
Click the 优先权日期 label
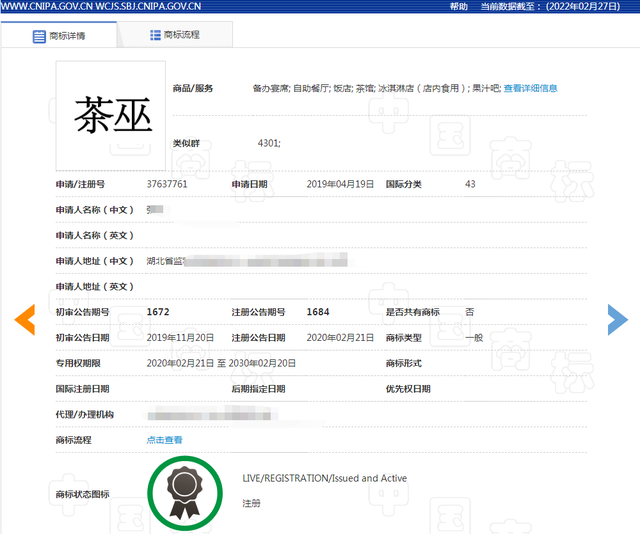tap(408, 389)
